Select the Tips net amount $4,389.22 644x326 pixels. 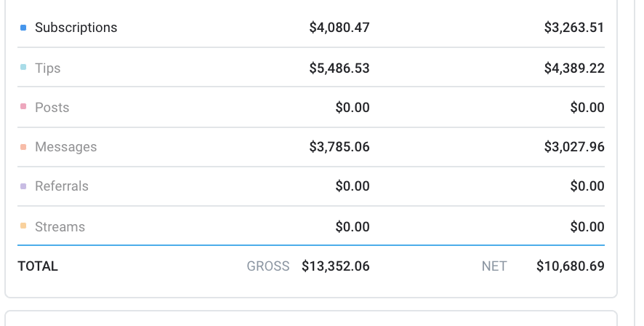pos(573,68)
